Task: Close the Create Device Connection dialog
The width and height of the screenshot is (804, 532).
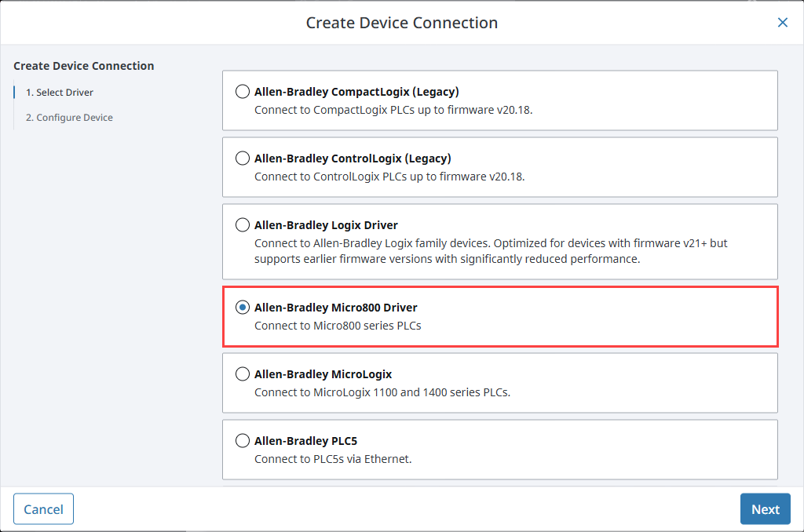Action: 783,23
